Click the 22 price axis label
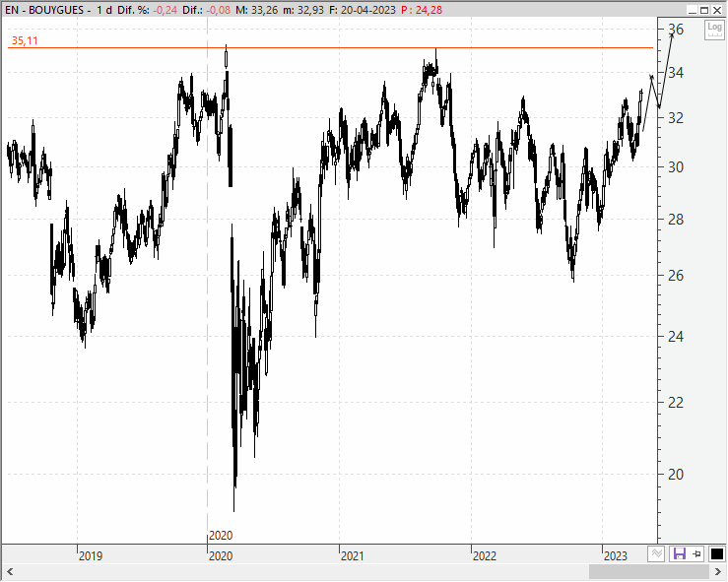 pyautogui.click(x=676, y=403)
